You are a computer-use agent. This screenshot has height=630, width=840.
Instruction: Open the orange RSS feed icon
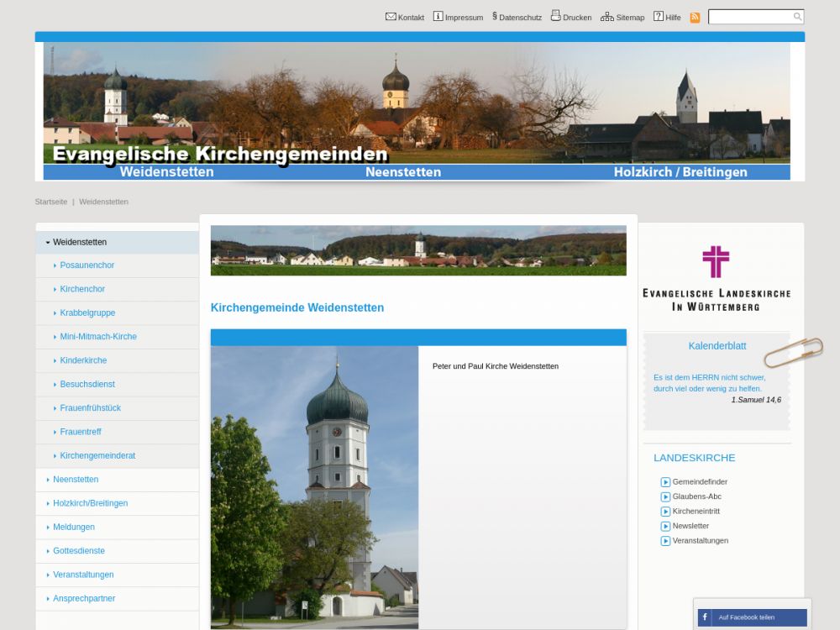[695, 17]
